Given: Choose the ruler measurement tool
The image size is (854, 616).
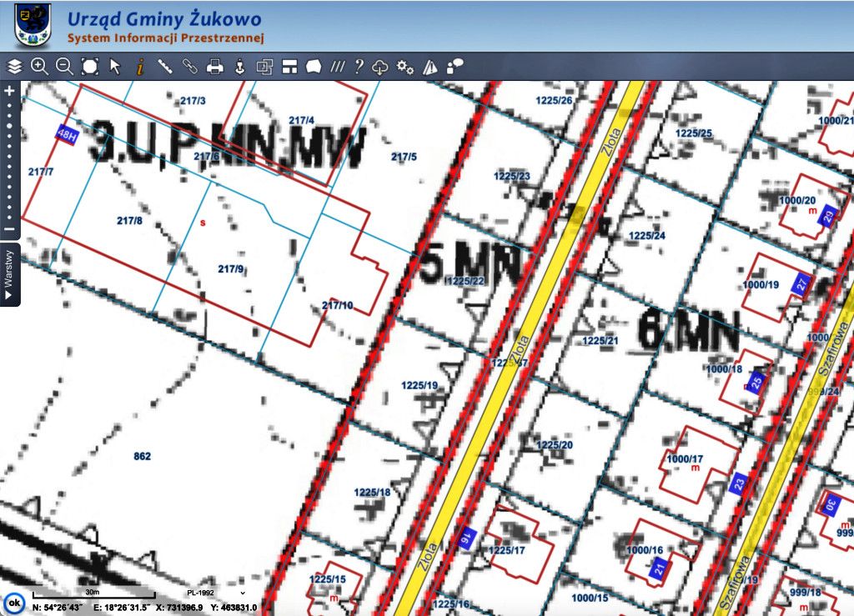Looking at the screenshot, I should (x=165, y=67).
